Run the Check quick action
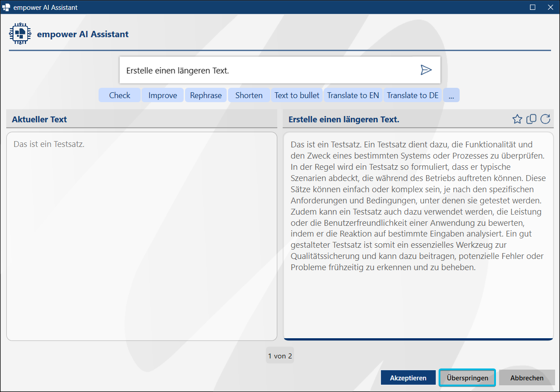 pyautogui.click(x=120, y=95)
